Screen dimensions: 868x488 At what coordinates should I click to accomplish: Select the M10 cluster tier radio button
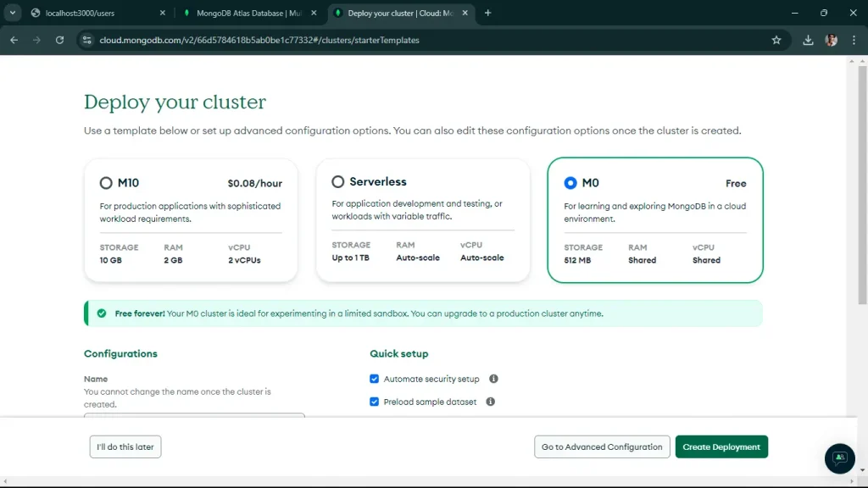click(106, 182)
